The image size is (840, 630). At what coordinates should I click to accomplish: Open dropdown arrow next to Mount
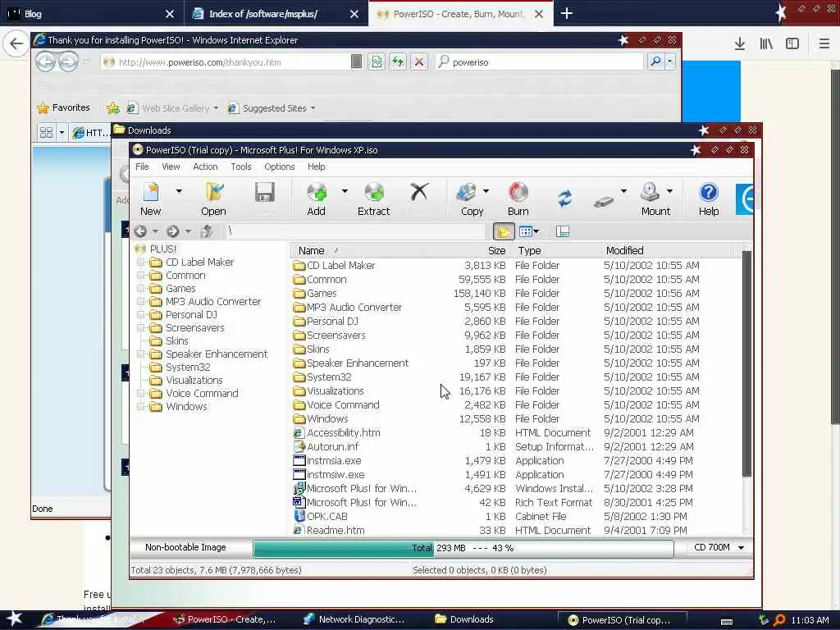[x=669, y=190]
